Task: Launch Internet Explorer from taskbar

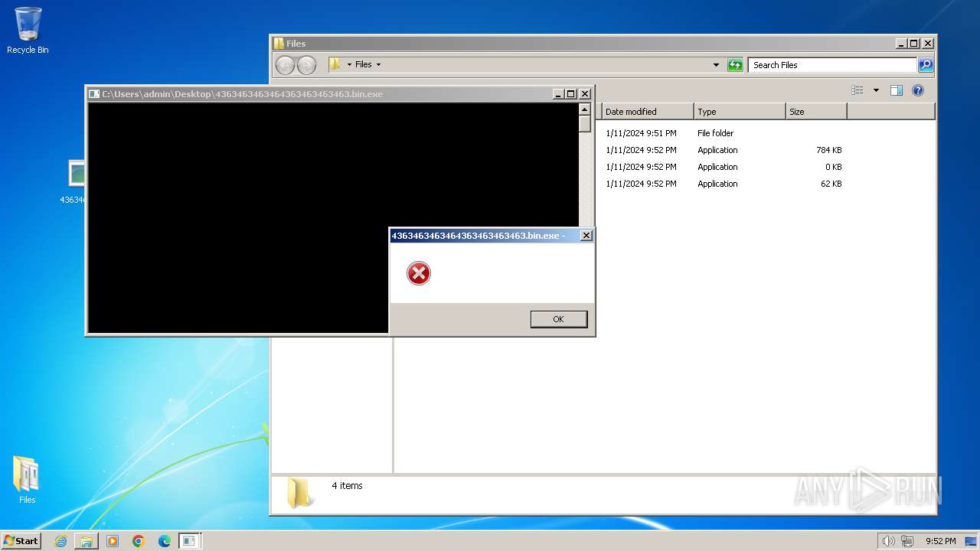Action: pyautogui.click(x=60, y=541)
